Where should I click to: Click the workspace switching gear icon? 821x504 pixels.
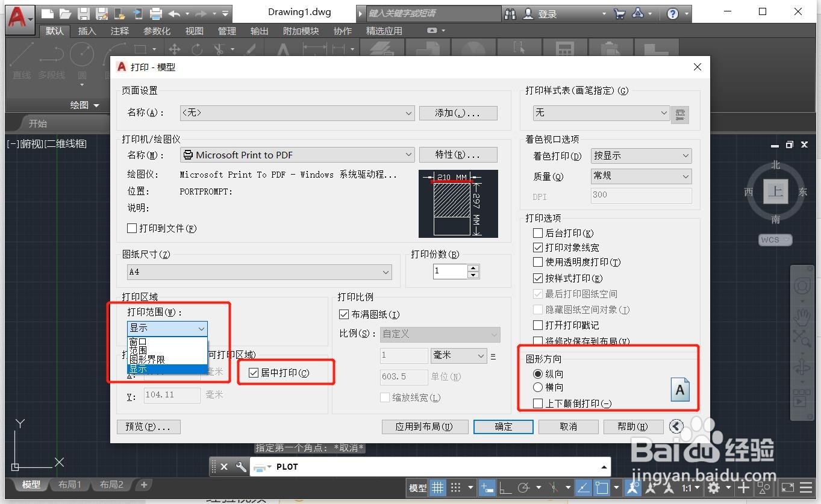(714, 487)
